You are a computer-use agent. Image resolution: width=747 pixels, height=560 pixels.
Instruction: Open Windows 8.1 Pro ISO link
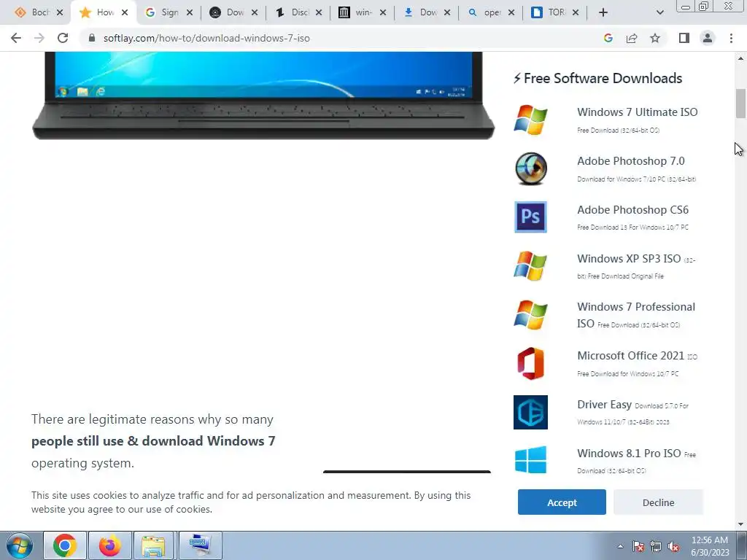click(629, 454)
